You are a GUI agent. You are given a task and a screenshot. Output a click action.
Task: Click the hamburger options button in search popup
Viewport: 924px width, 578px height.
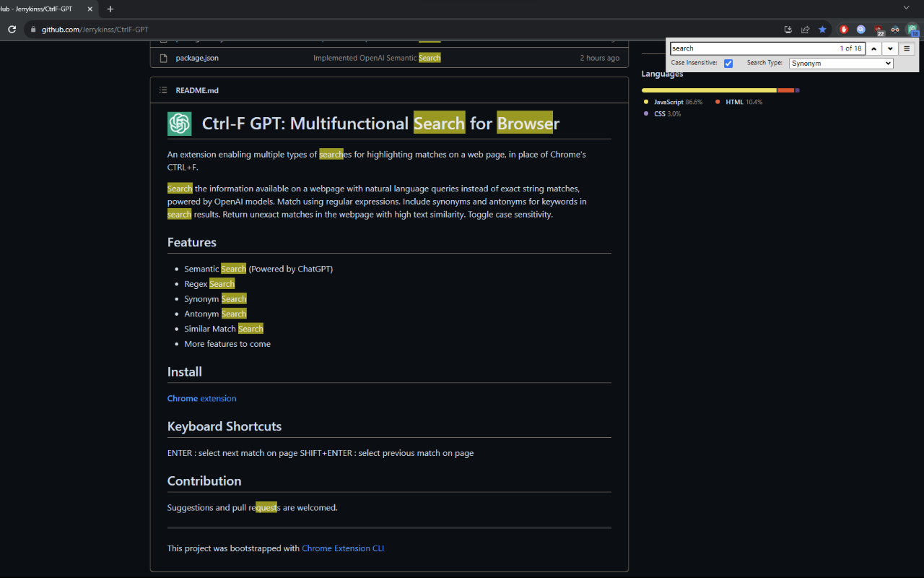tap(907, 48)
